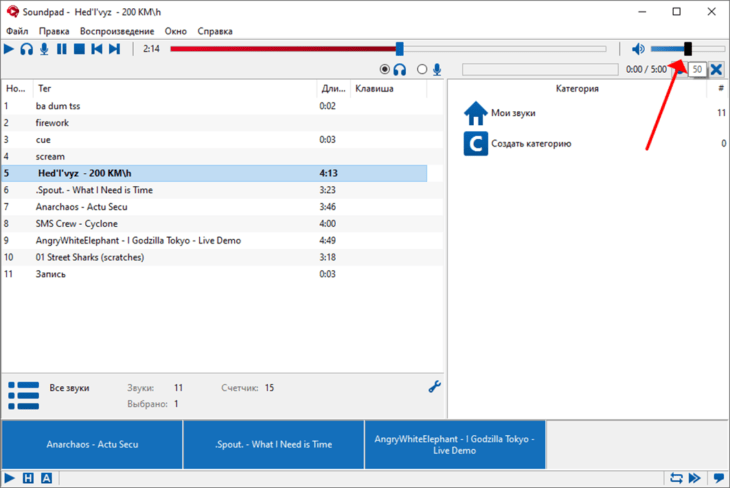This screenshot has height=488, width=730.
Task: Open the Правка menu
Action: pyautogui.click(x=54, y=31)
